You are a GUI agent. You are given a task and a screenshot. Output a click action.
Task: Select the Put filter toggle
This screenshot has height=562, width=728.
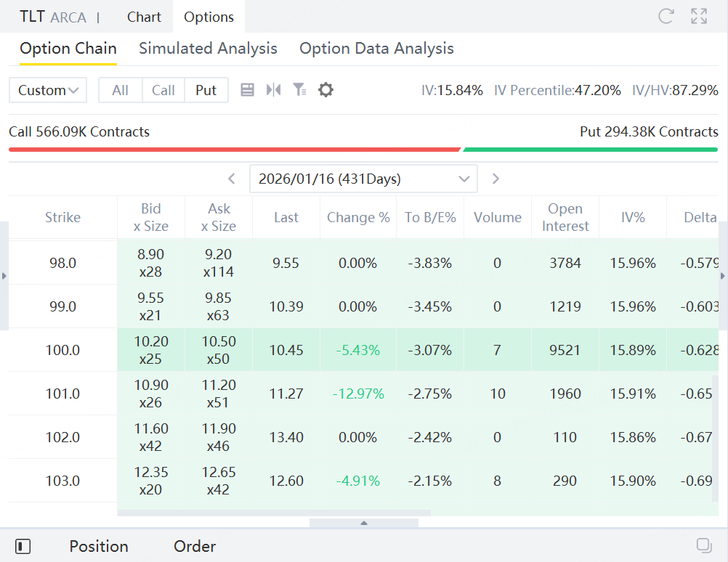(x=206, y=90)
